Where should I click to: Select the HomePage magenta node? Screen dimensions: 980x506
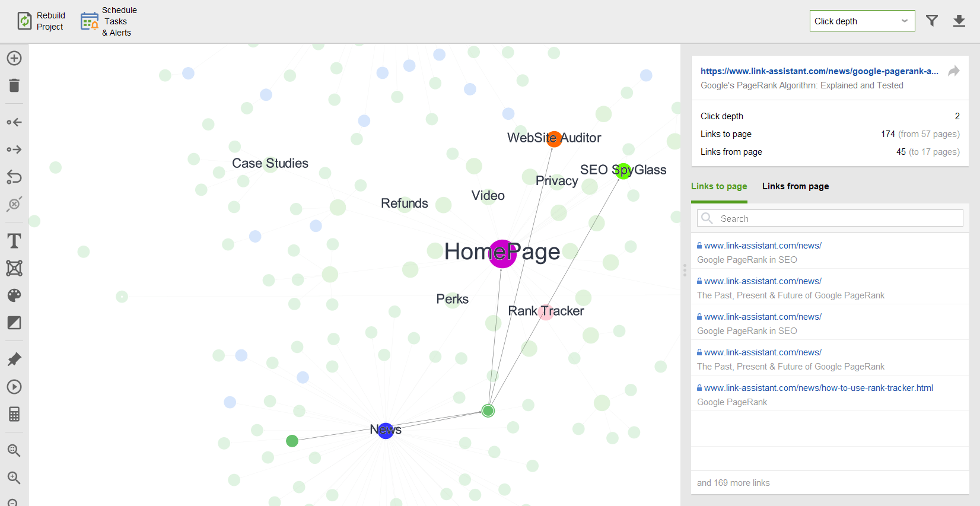tap(503, 254)
